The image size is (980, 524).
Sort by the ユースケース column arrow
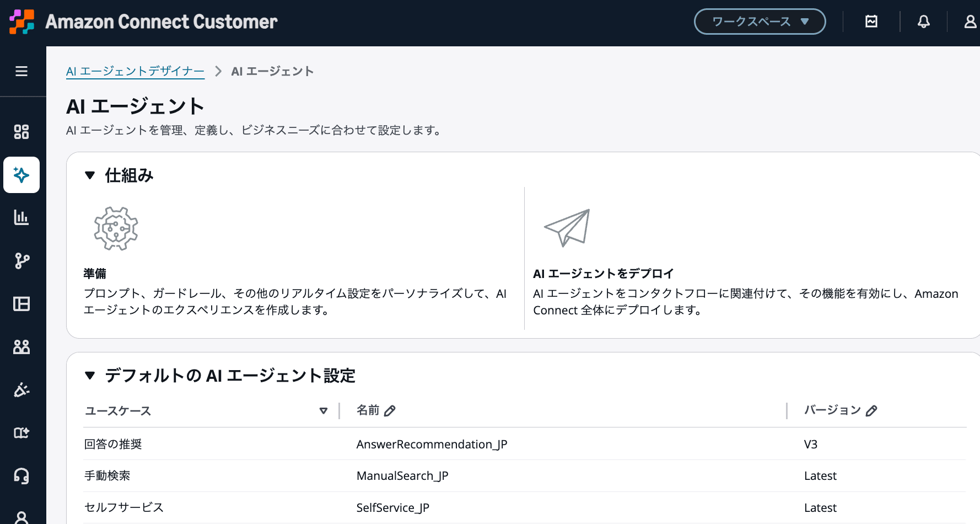coord(324,411)
